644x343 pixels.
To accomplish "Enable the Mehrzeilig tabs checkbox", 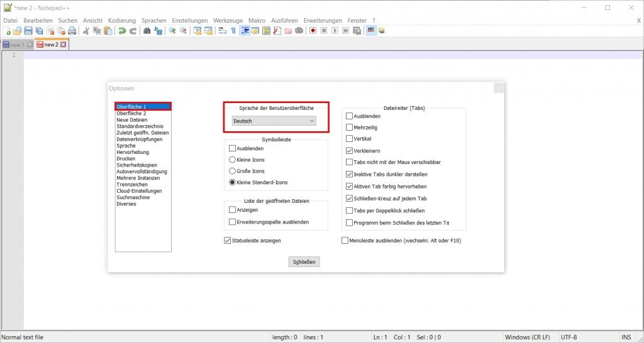I will pyautogui.click(x=350, y=128).
